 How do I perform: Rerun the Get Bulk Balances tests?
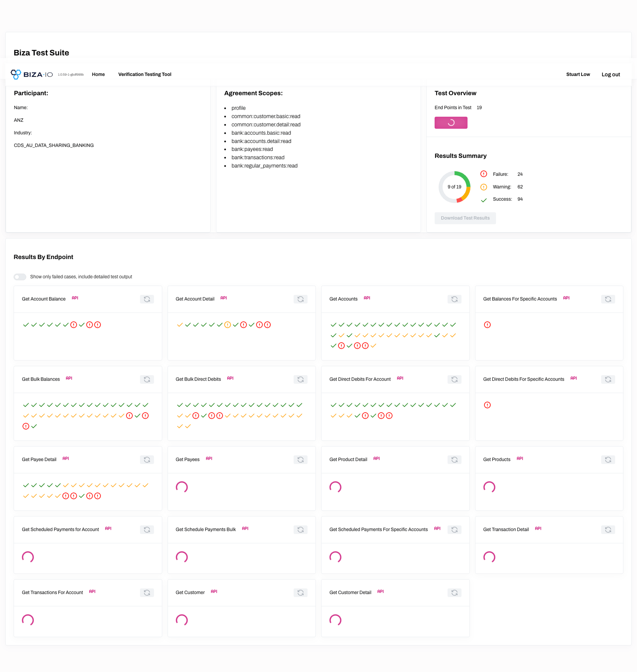147,379
